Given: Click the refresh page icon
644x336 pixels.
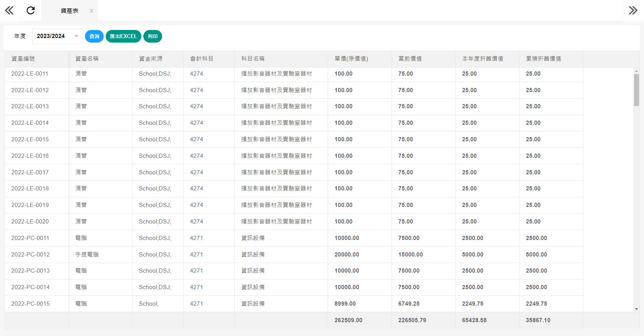Looking at the screenshot, I should [31, 10].
